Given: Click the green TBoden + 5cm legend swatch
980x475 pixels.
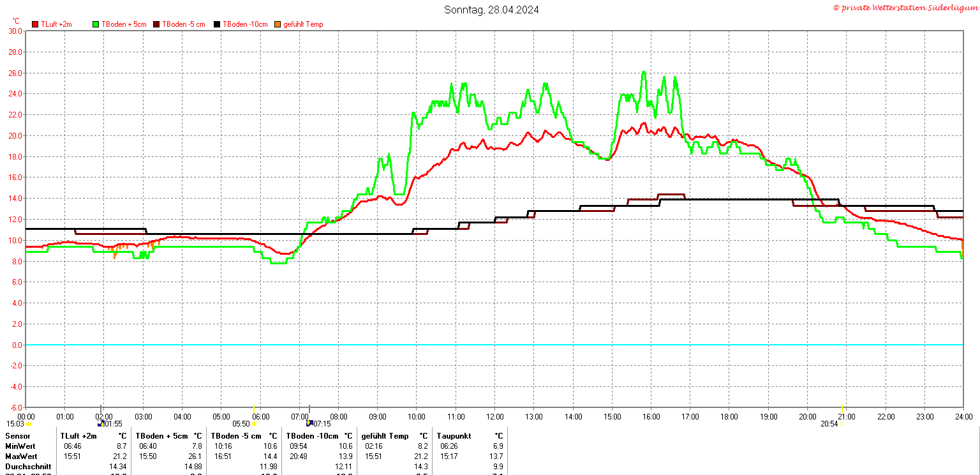Looking at the screenshot, I should [96, 24].
